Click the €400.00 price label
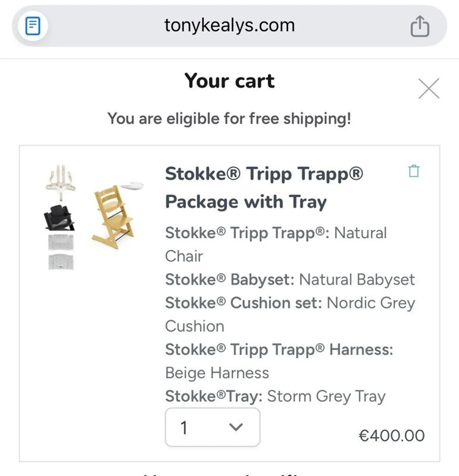 coord(392,435)
